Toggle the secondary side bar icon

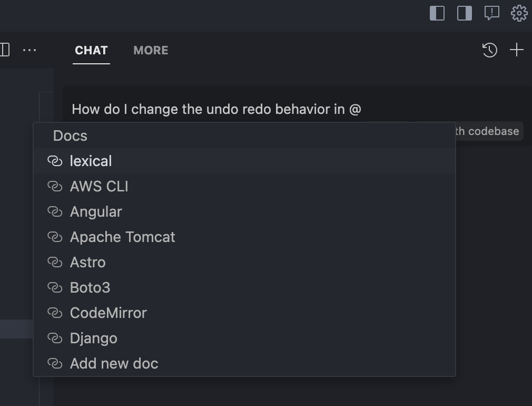click(x=465, y=13)
